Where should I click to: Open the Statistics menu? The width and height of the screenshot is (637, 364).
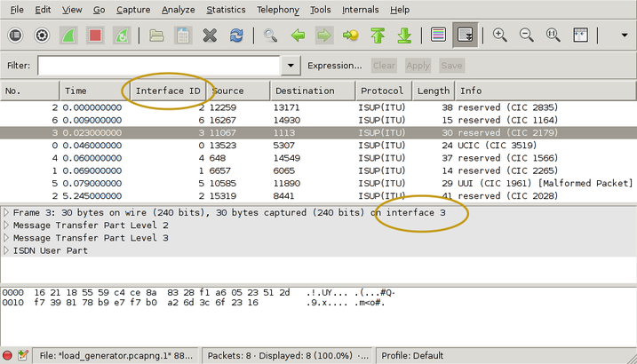(x=226, y=10)
